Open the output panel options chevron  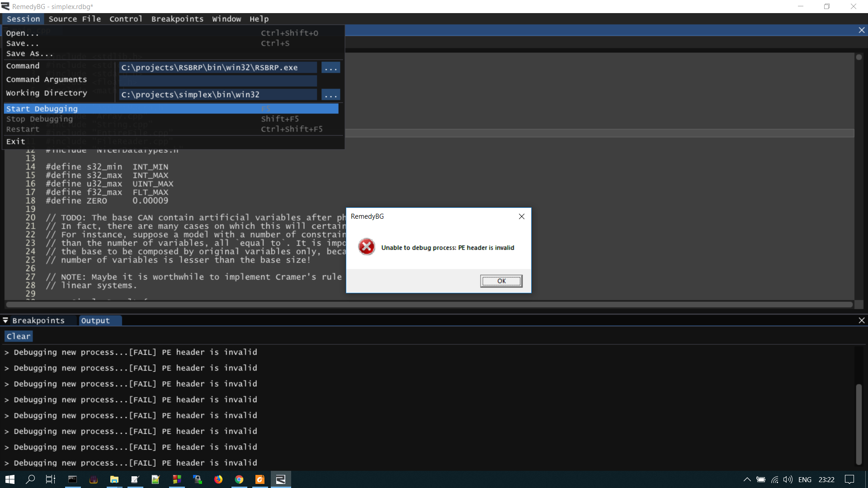point(5,320)
